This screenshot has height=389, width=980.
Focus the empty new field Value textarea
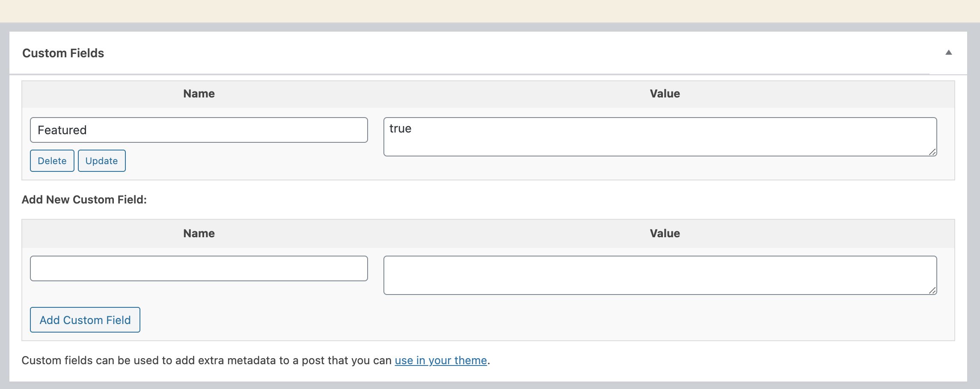pos(660,275)
